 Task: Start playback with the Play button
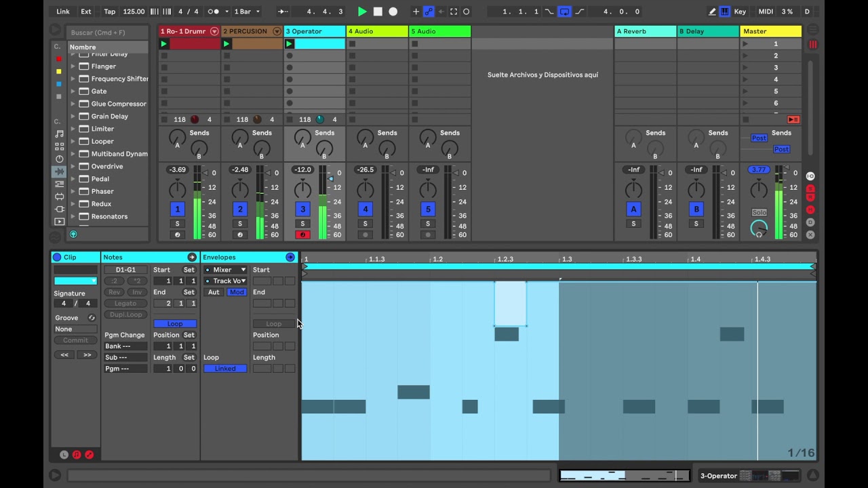[362, 12]
